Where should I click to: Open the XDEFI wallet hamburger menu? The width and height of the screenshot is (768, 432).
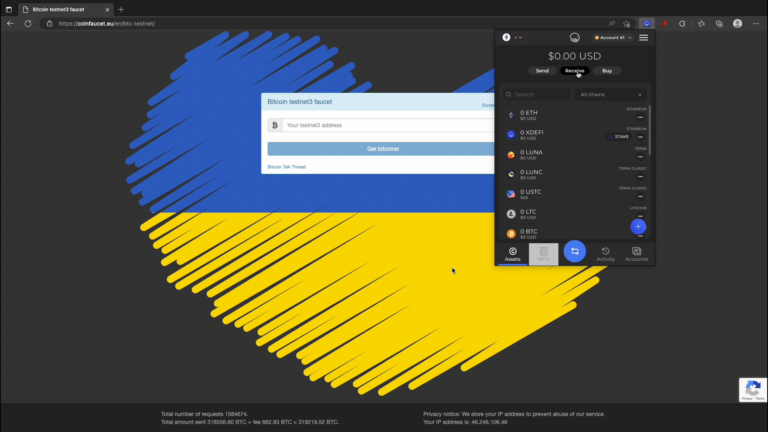coord(643,38)
